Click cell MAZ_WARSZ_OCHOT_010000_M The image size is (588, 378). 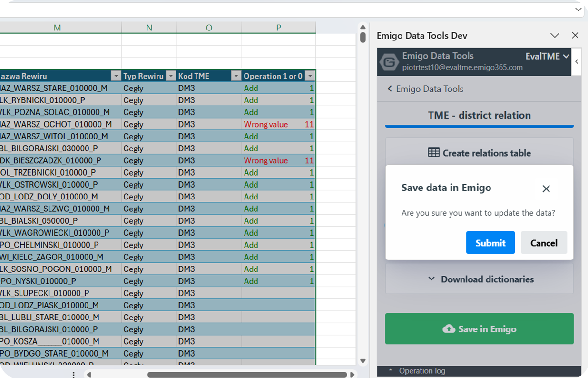click(x=61, y=124)
